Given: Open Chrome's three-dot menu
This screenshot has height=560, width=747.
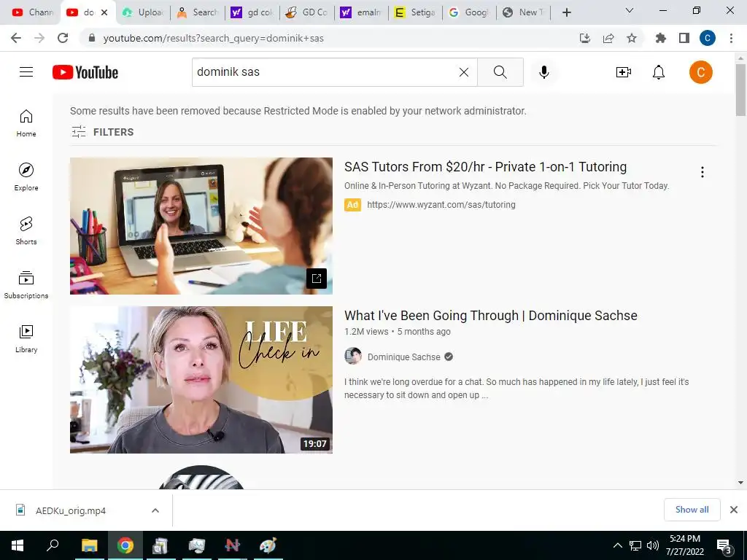Looking at the screenshot, I should click(x=731, y=38).
